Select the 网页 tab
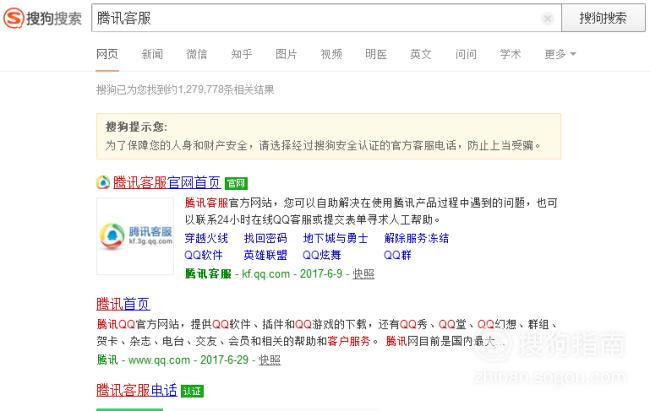650x411 pixels. (x=107, y=54)
